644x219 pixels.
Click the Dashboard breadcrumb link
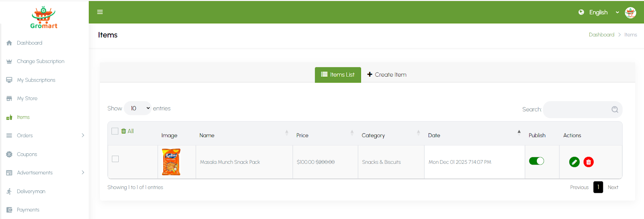coord(601,35)
